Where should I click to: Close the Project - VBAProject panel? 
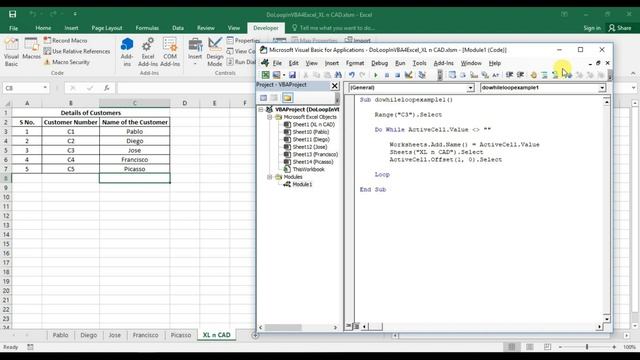(335, 86)
